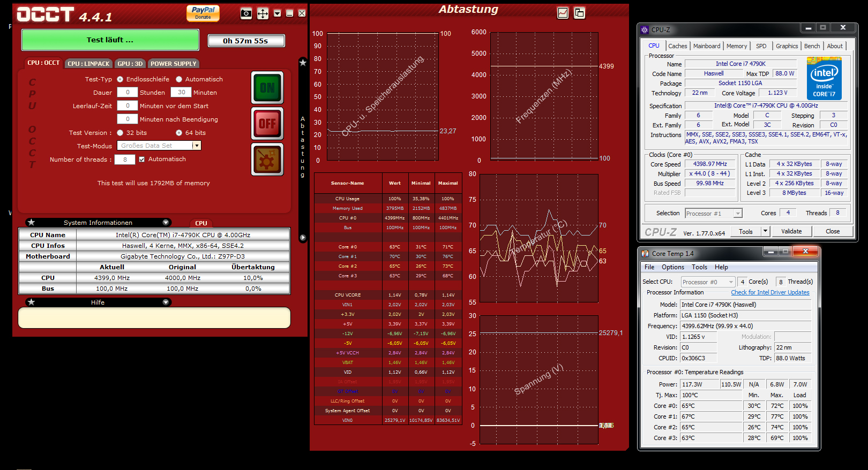Take a screenshot with OCCT camera icon
Screen dimensions: 868x470
[x=246, y=13]
